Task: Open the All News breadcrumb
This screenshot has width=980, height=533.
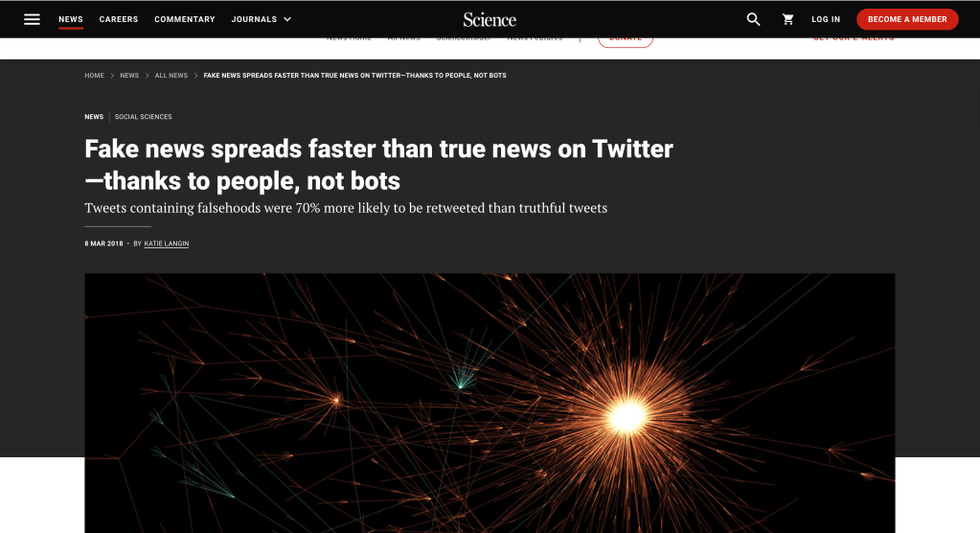Action: tap(171, 76)
